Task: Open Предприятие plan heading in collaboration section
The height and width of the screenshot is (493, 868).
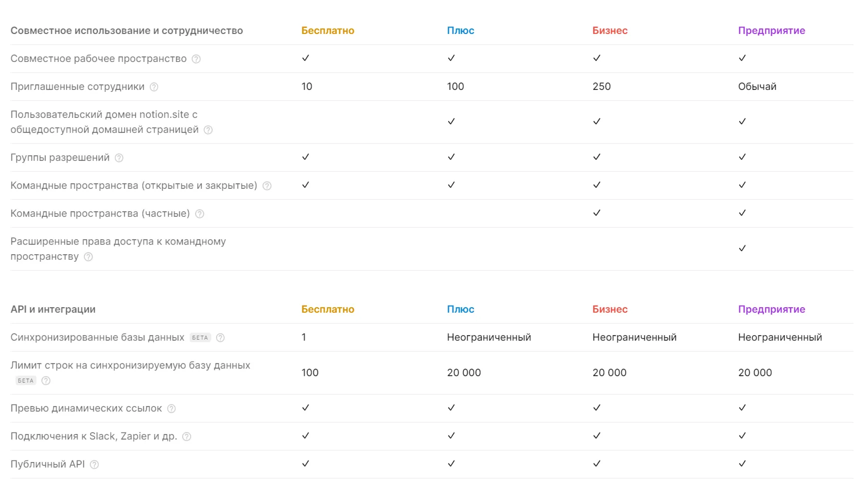Action: pyautogui.click(x=771, y=30)
